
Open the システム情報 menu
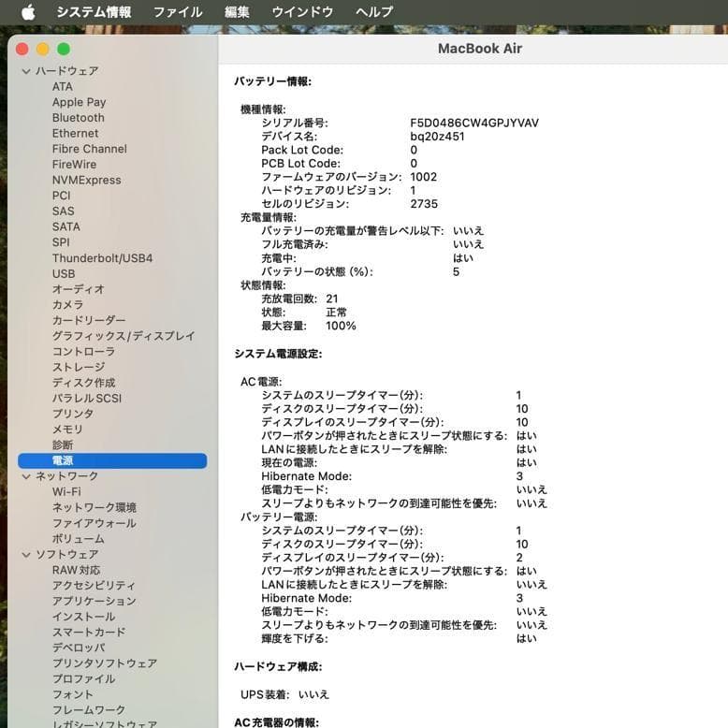94,11
